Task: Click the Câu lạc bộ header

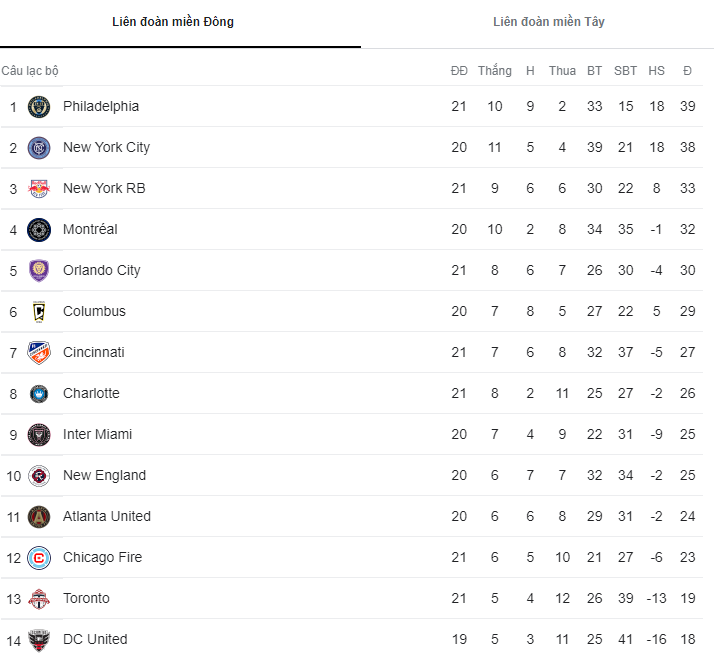Action: tap(30, 71)
